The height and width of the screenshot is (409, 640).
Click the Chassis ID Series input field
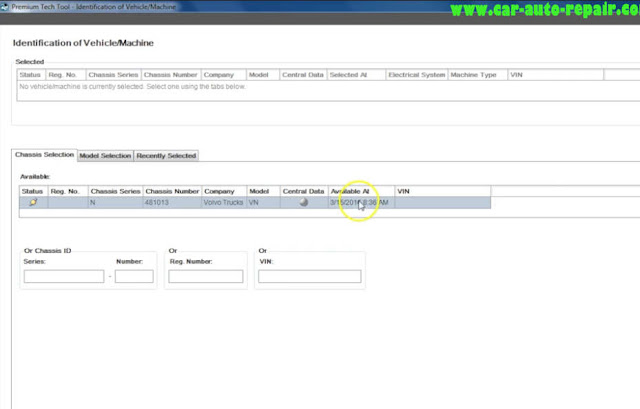[64, 276]
